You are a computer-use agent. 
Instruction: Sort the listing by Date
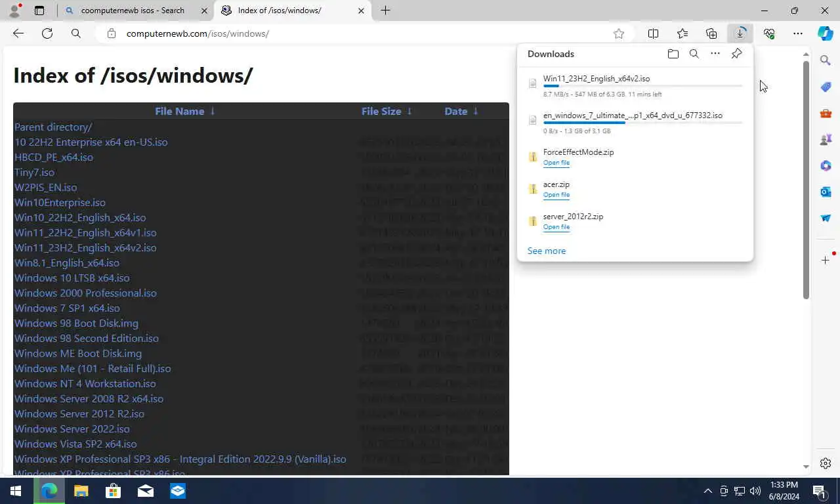tap(461, 111)
